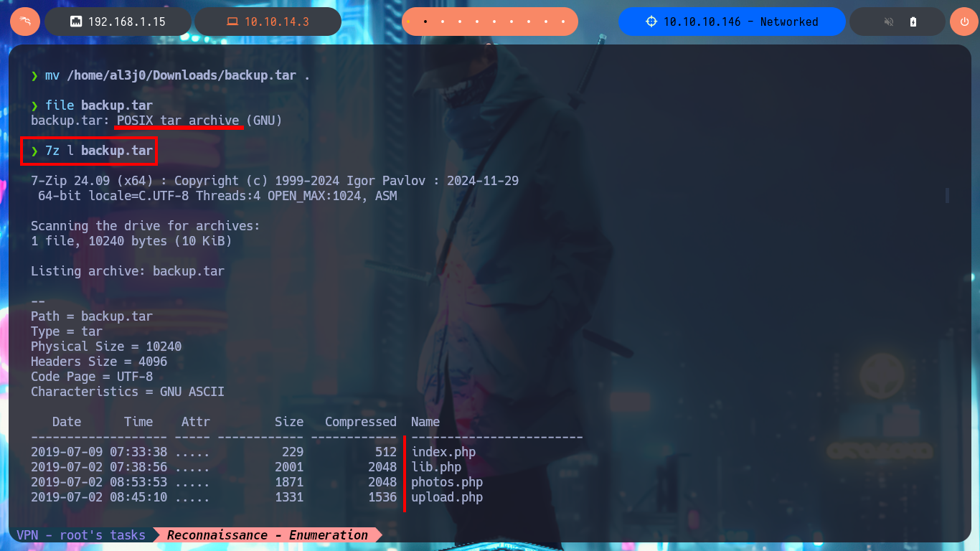Image resolution: width=980 pixels, height=551 pixels.
Task: Click 'Characteristics = GNU ASCII' line
Action: tap(128, 392)
